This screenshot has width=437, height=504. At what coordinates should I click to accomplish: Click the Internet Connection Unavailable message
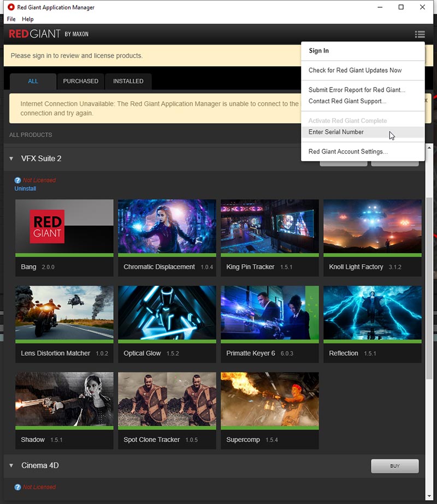[160, 109]
